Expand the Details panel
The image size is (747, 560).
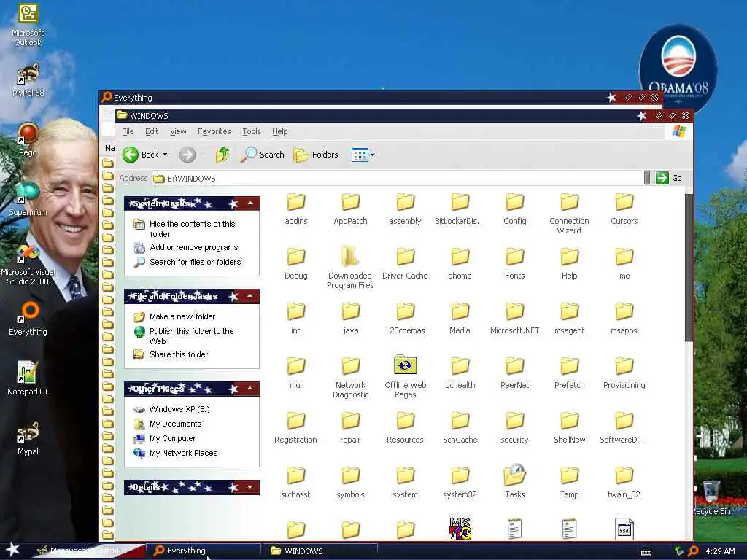pos(250,487)
